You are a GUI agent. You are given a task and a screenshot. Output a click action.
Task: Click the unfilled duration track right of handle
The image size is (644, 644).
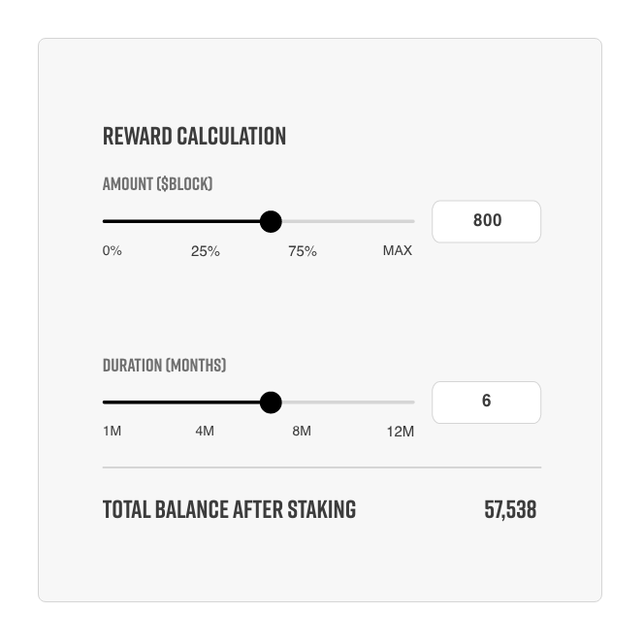pos(348,402)
